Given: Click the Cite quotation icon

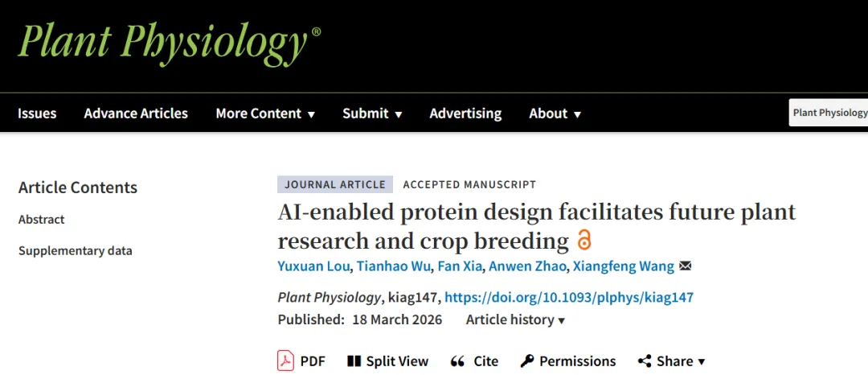Looking at the screenshot, I should click(x=457, y=361).
